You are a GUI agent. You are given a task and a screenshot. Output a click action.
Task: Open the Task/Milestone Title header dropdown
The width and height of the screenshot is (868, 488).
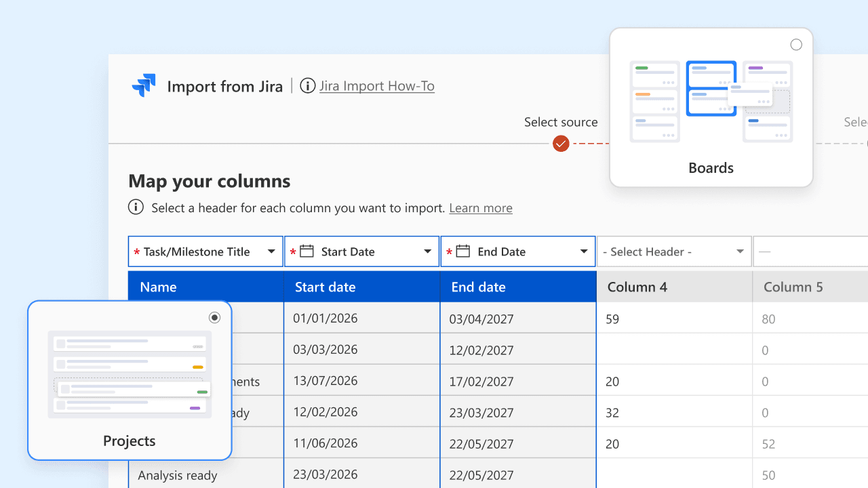tap(205, 251)
